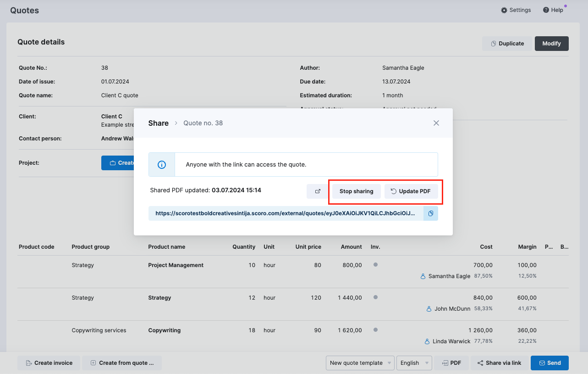This screenshot has width=588, height=374.
Task: Click the 800,00 amount cell
Action: coord(352,265)
